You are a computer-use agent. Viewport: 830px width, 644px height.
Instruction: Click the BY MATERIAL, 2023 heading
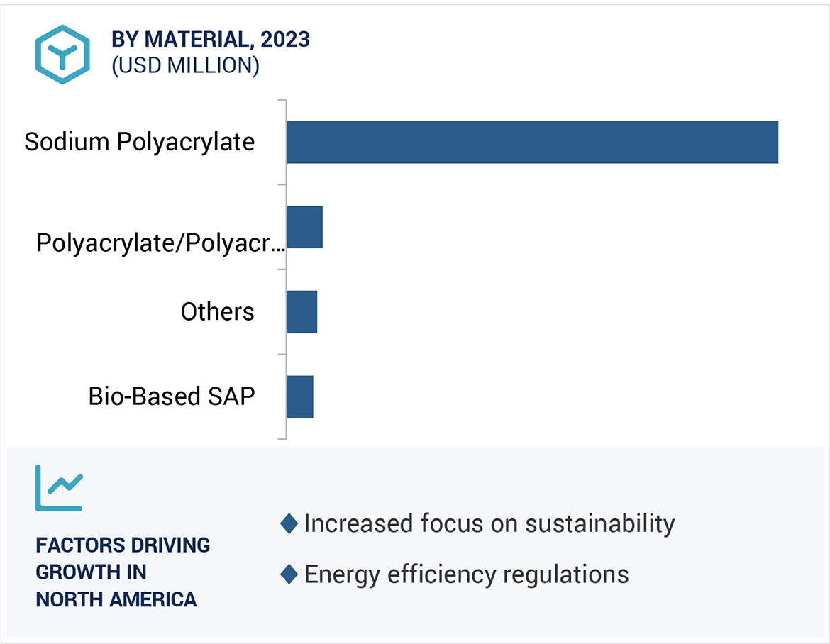211,40
